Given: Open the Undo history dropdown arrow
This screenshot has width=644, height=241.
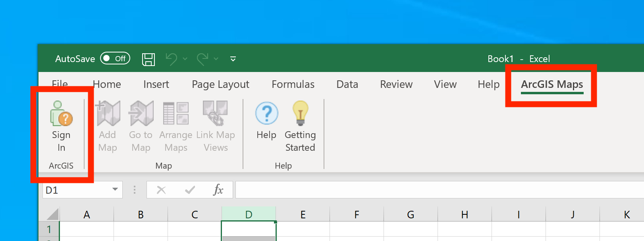Looking at the screenshot, I should pos(185,59).
